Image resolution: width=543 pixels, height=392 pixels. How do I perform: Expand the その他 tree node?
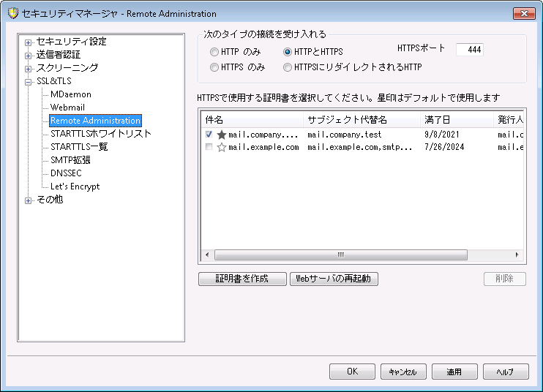pos(29,200)
